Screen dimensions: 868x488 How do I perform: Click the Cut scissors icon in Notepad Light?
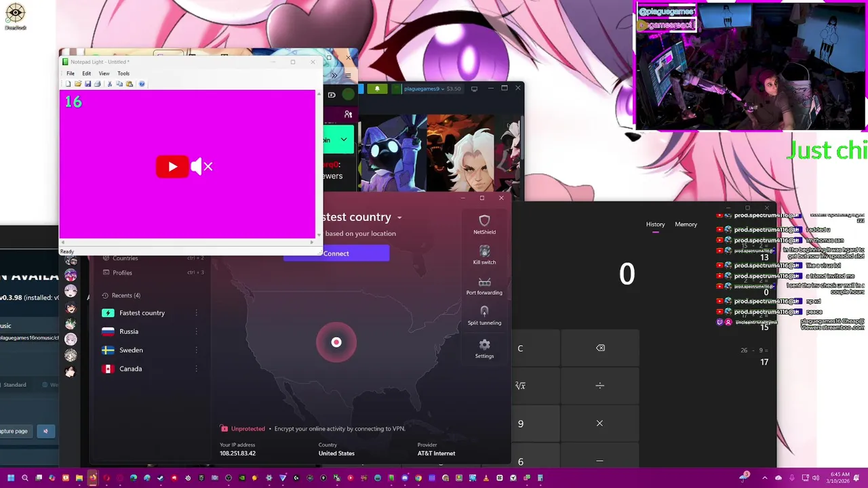(x=110, y=84)
